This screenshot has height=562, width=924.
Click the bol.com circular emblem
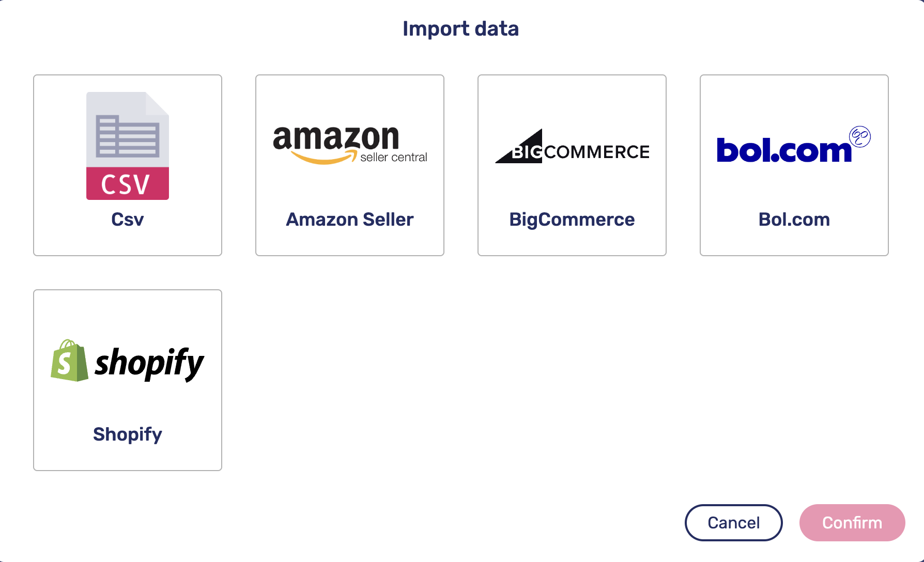(860, 137)
